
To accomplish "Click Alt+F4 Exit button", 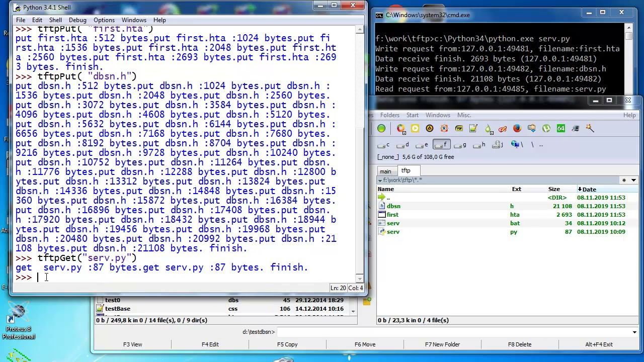I will pyautogui.click(x=599, y=344).
